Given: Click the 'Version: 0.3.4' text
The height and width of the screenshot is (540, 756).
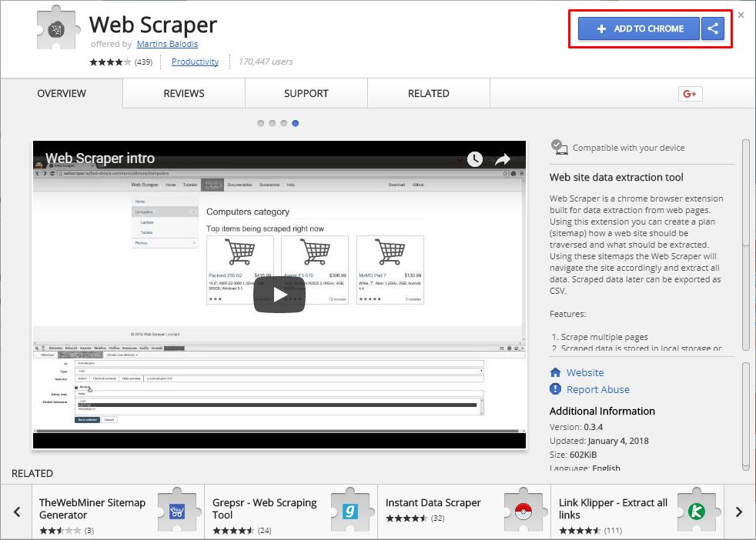Looking at the screenshot, I should [576, 427].
